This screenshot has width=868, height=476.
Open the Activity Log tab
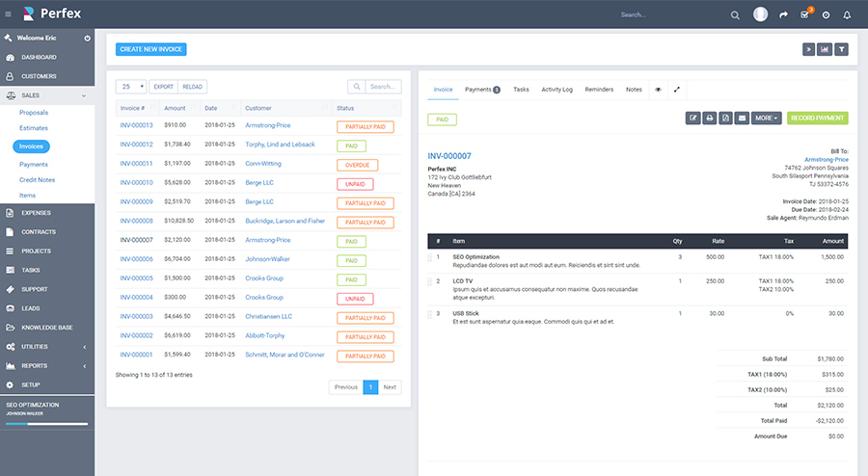point(556,90)
